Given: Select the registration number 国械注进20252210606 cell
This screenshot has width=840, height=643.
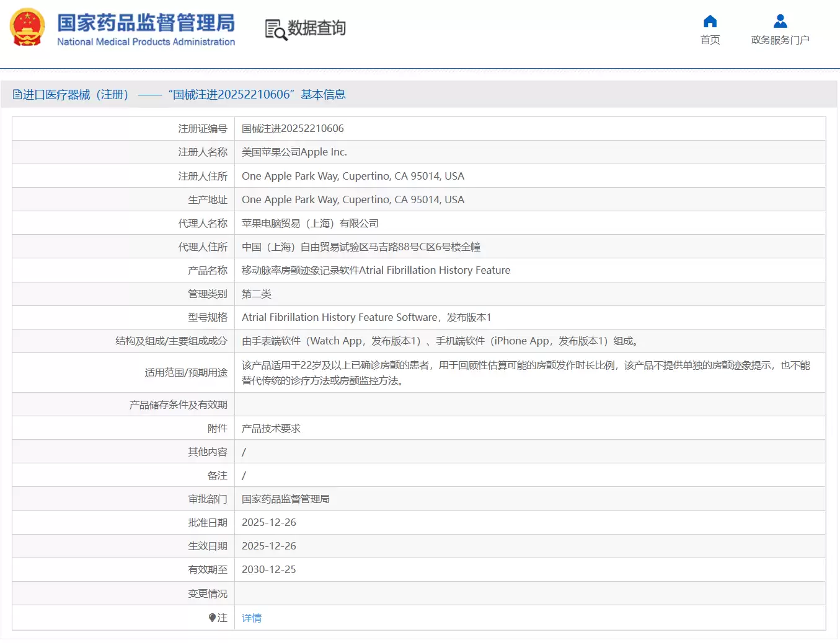Looking at the screenshot, I should 293,128.
